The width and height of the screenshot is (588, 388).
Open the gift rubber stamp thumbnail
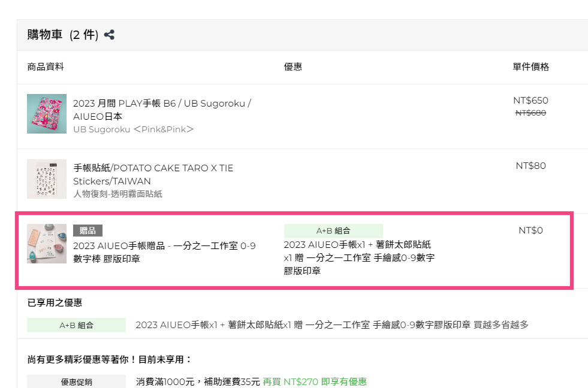[47, 244]
